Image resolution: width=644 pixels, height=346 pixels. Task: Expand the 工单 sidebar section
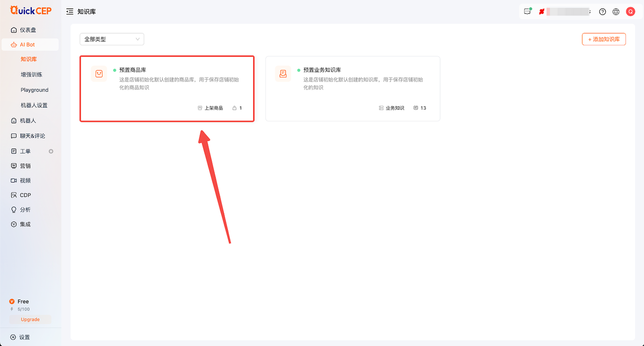pos(24,151)
